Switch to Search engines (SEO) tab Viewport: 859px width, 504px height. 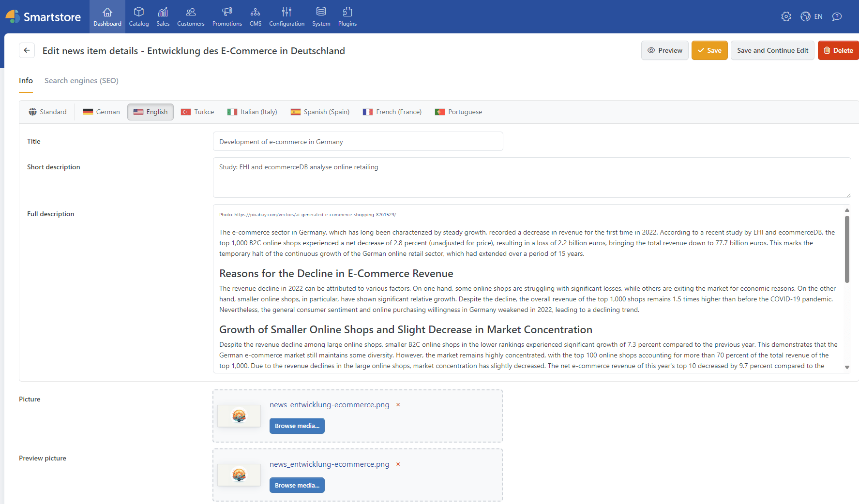[x=81, y=81]
